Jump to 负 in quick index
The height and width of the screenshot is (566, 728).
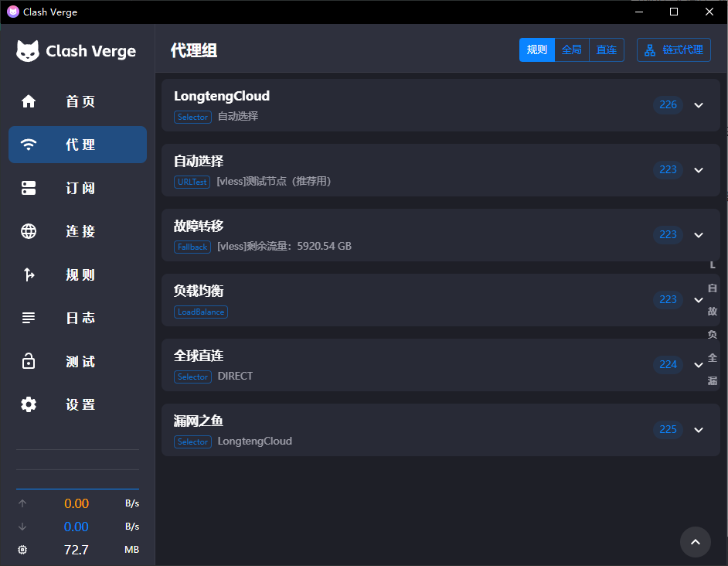(x=713, y=335)
